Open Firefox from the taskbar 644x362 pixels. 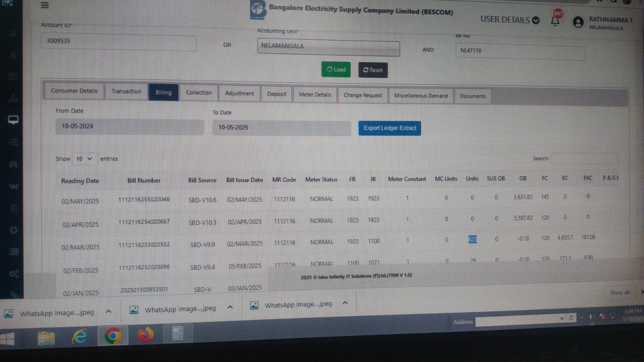145,335
